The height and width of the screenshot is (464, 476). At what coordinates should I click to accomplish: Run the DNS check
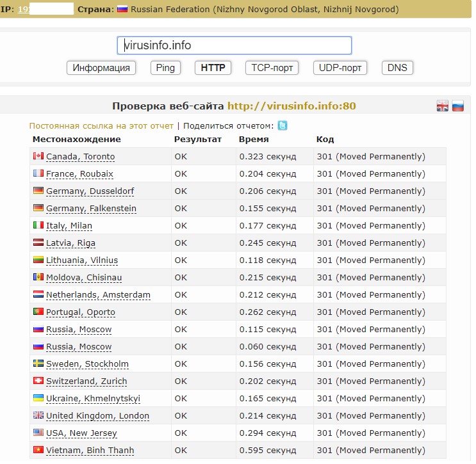click(397, 68)
